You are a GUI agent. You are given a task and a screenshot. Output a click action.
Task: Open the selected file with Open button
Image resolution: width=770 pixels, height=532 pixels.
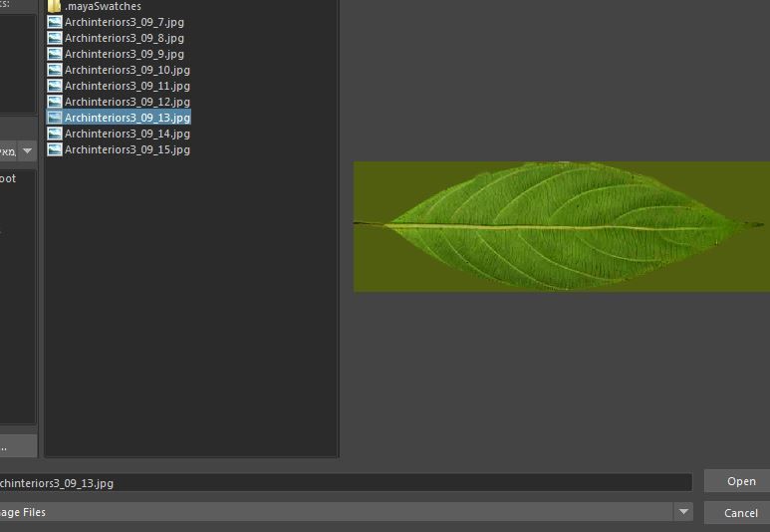click(x=737, y=481)
